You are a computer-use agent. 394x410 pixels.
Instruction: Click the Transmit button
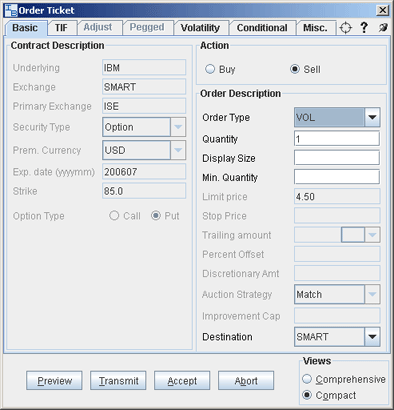coord(118,381)
